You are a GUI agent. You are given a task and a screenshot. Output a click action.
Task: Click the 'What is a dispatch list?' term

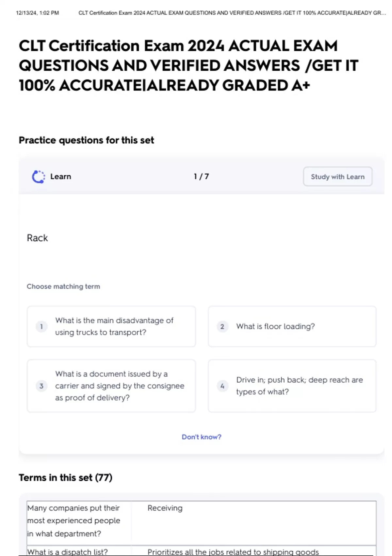coord(67,552)
